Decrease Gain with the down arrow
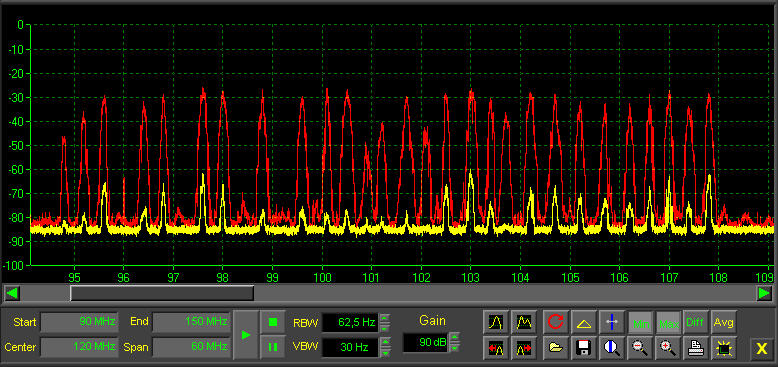The image size is (778, 367). pyautogui.click(x=454, y=348)
